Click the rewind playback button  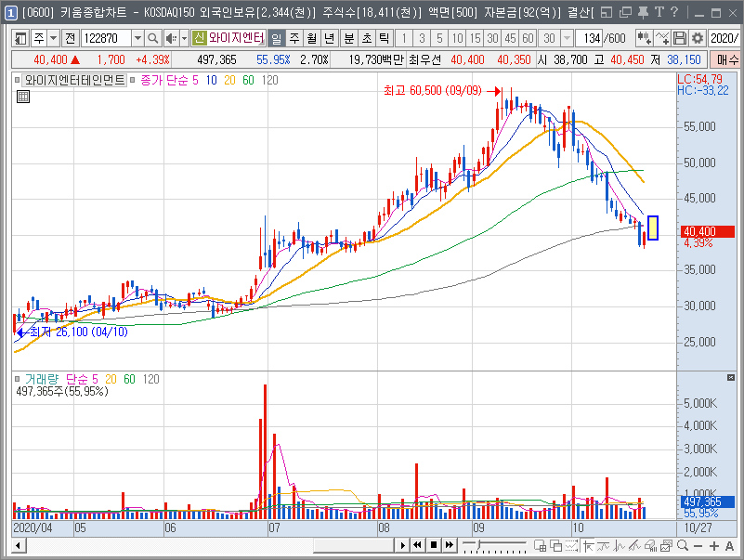[418, 545]
